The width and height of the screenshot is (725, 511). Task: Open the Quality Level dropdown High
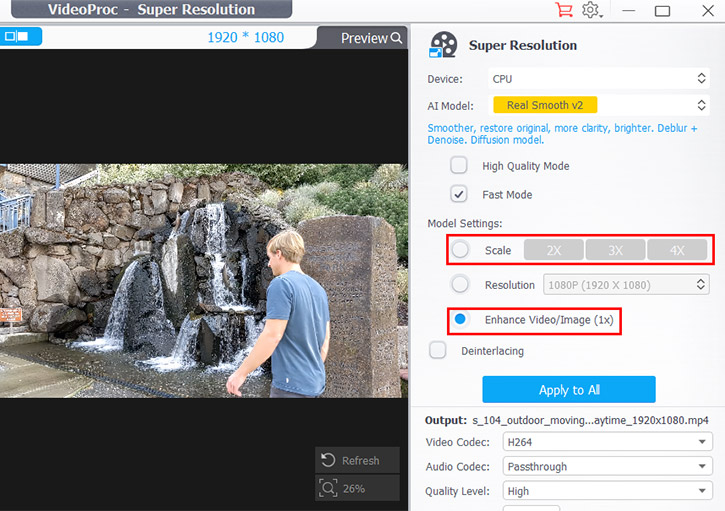tap(607, 491)
